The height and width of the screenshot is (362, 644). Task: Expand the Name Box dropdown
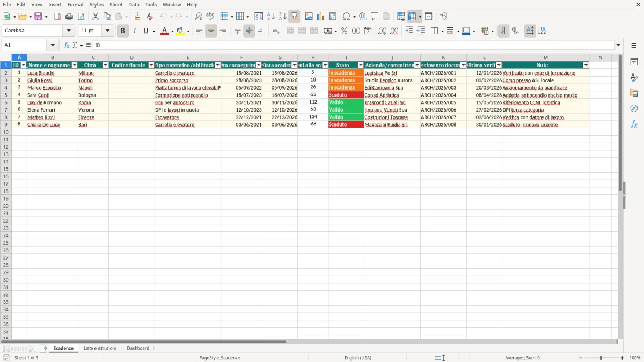coord(53,46)
